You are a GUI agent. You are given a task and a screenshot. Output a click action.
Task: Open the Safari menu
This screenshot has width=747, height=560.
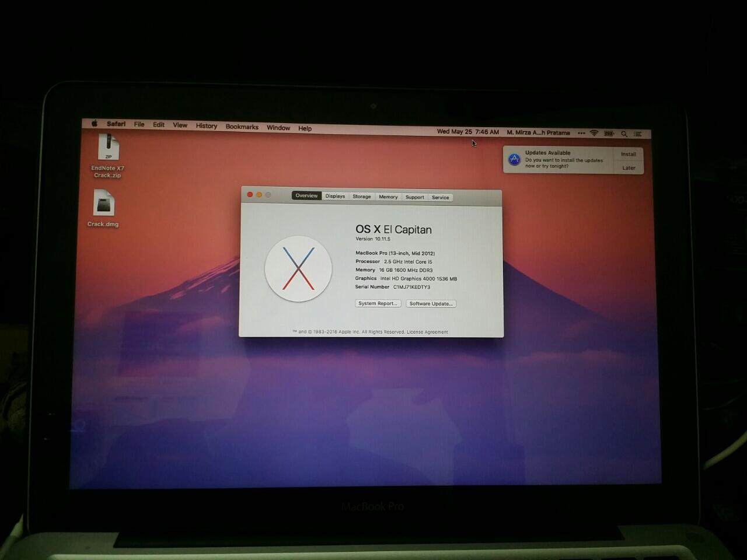pyautogui.click(x=116, y=124)
